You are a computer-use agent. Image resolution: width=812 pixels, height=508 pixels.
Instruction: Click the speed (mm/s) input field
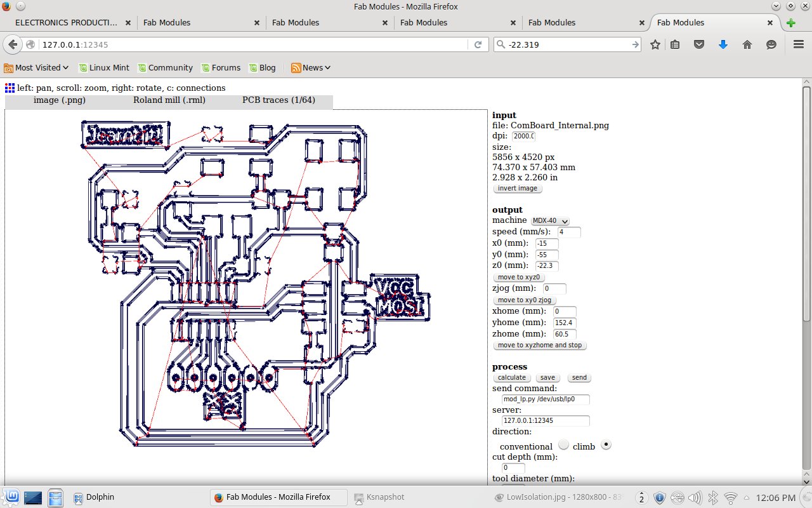tap(569, 232)
